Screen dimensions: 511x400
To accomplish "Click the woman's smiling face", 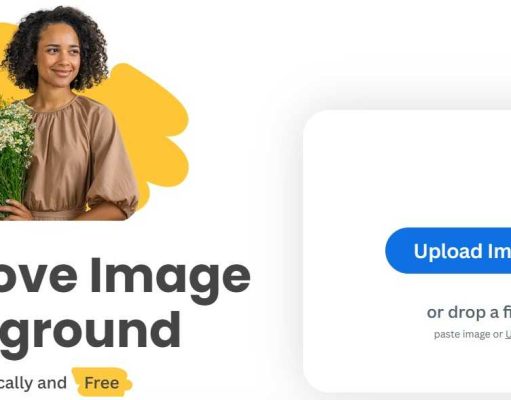I will tap(62, 57).
